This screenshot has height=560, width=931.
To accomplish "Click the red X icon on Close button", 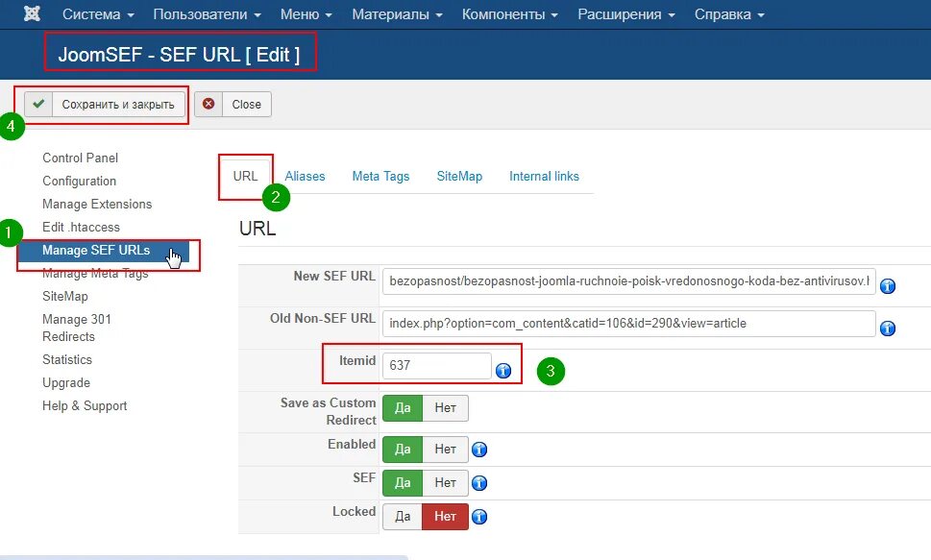I will (x=208, y=104).
